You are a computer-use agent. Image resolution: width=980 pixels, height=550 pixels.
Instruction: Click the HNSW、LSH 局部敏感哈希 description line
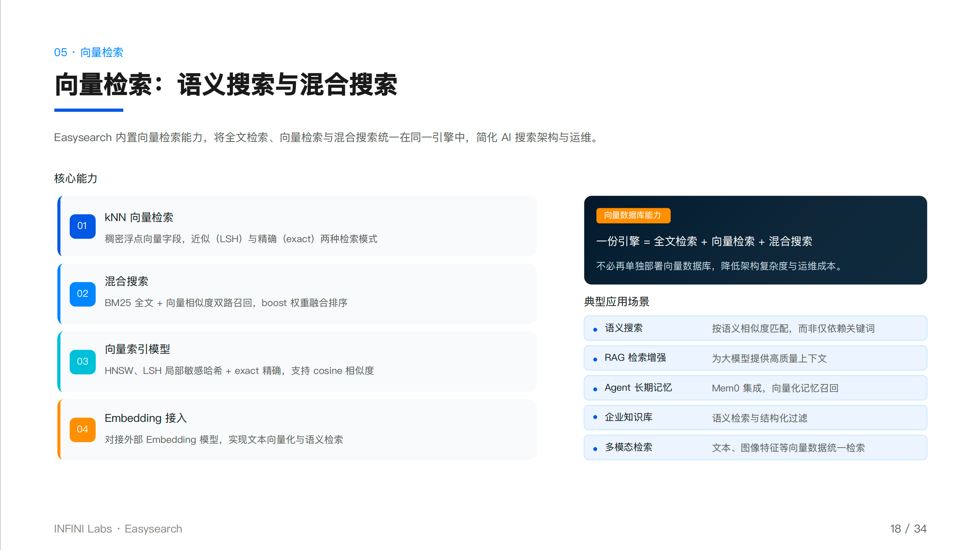point(239,371)
